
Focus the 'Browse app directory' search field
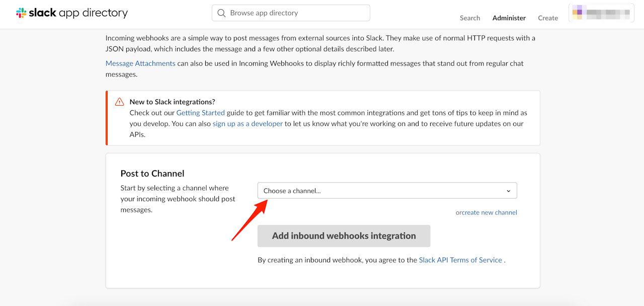[297, 13]
